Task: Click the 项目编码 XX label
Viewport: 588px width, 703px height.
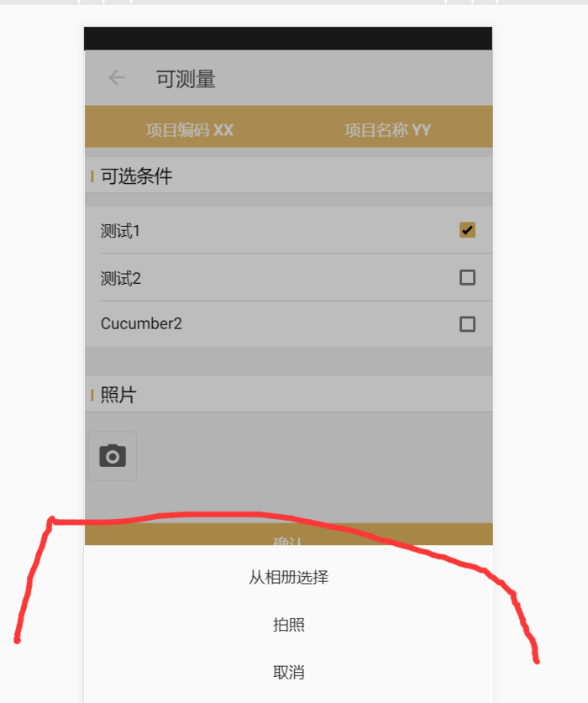Action: [190, 130]
